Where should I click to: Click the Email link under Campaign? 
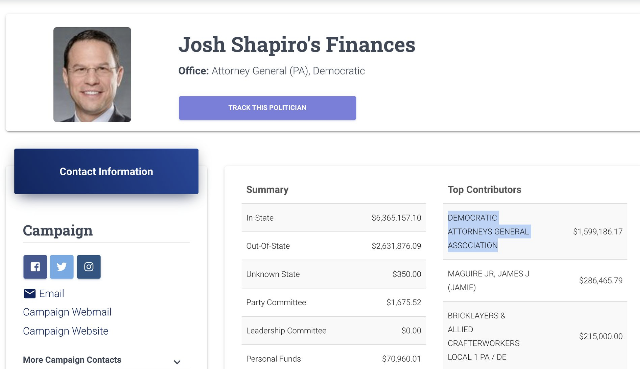pyautogui.click(x=52, y=293)
